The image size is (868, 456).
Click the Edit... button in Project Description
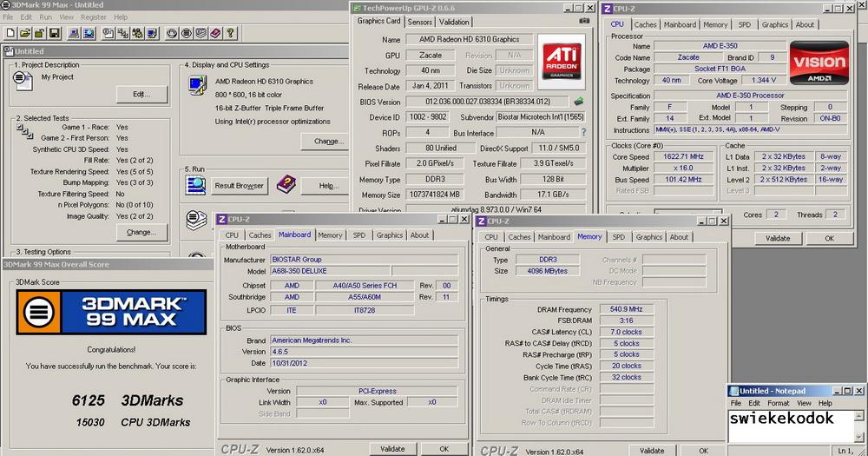tap(141, 94)
